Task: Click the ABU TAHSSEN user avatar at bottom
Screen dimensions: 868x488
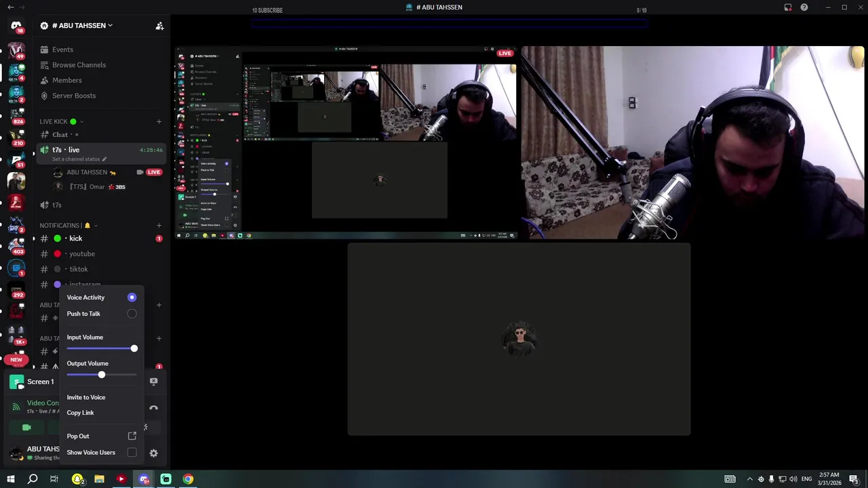Action: [16, 453]
